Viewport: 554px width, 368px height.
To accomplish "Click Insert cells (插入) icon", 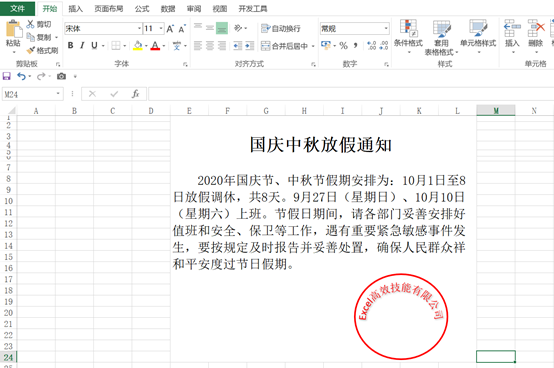I will [512, 28].
